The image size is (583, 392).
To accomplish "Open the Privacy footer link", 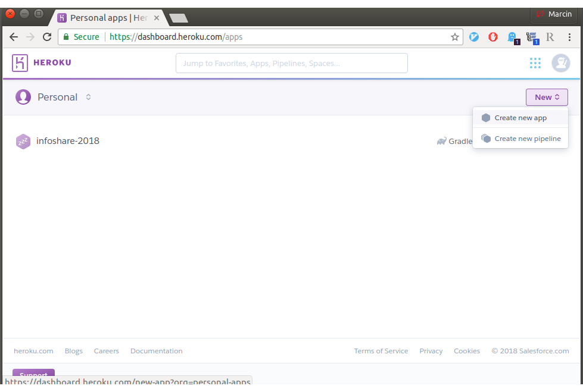I will (x=431, y=351).
